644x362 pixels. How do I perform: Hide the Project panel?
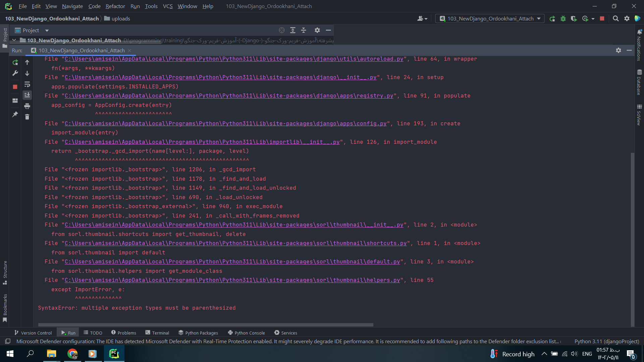click(328, 30)
